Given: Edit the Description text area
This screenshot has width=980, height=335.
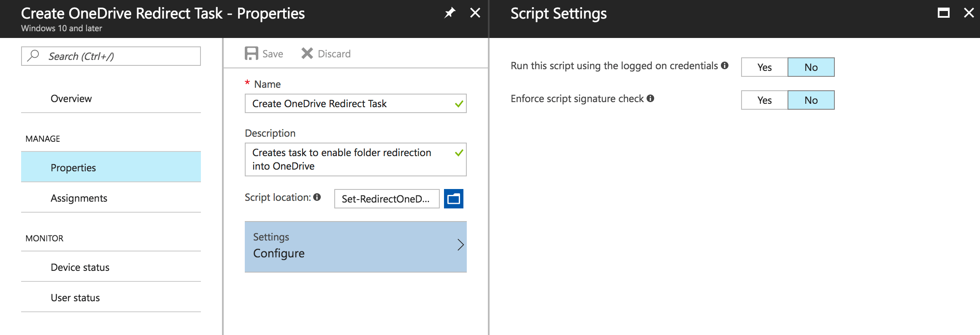Looking at the screenshot, I should coord(356,159).
